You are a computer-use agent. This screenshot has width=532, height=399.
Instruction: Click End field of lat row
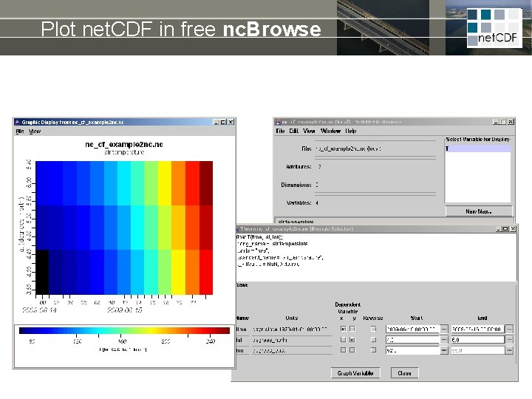(478, 340)
